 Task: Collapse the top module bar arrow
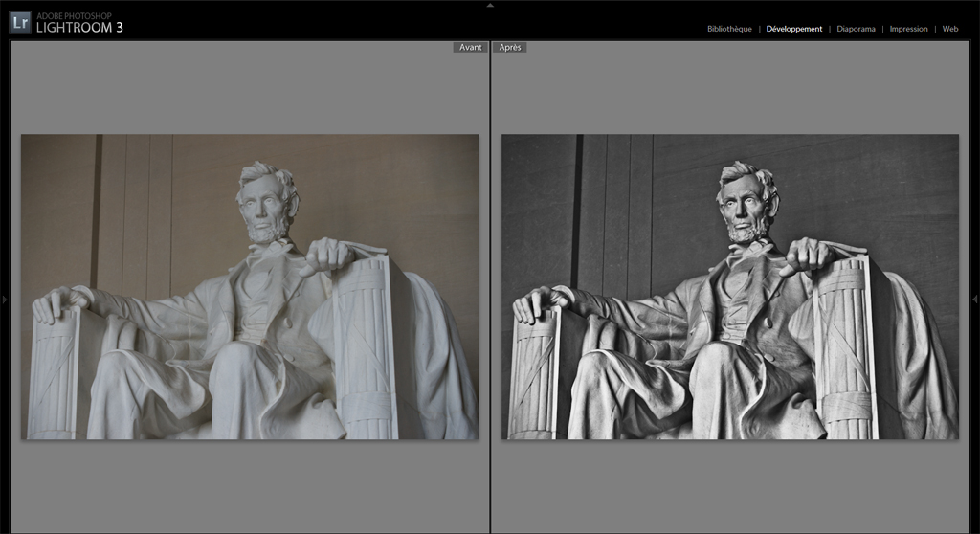coord(490,5)
